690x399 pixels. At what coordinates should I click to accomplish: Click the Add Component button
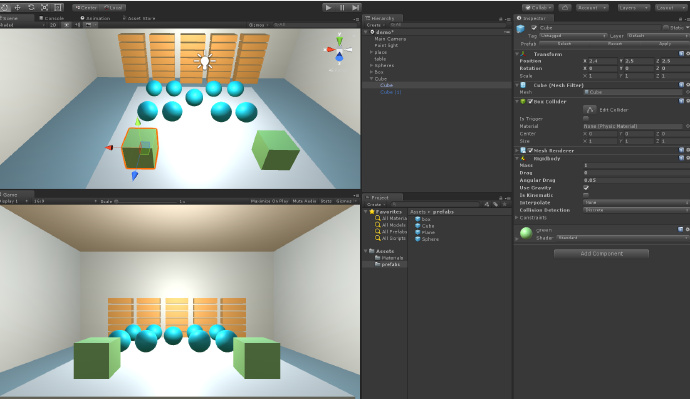click(x=602, y=253)
